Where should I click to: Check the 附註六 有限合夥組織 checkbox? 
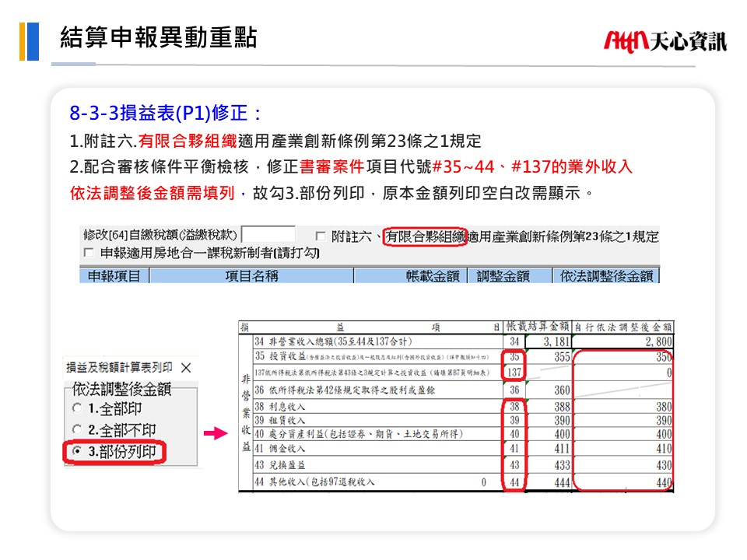(321, 236)
